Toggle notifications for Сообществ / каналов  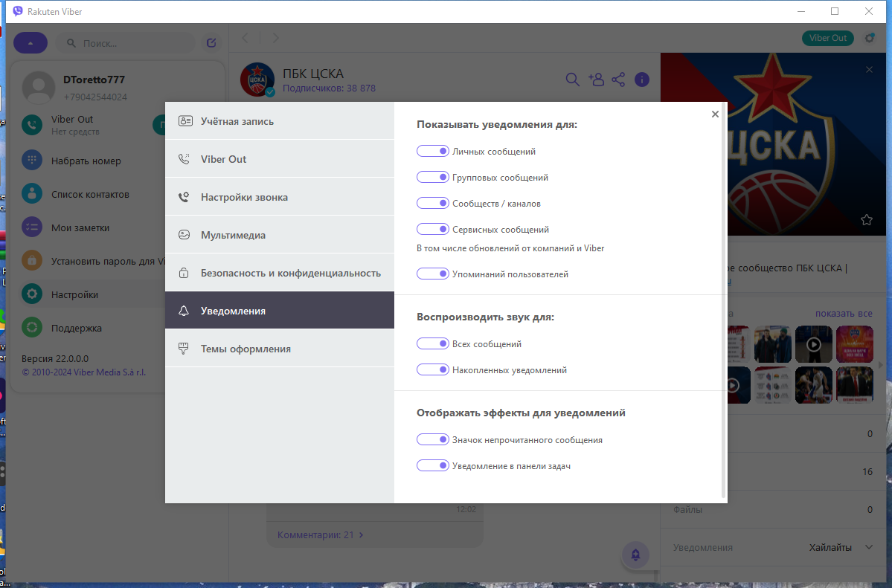(433, 203)
